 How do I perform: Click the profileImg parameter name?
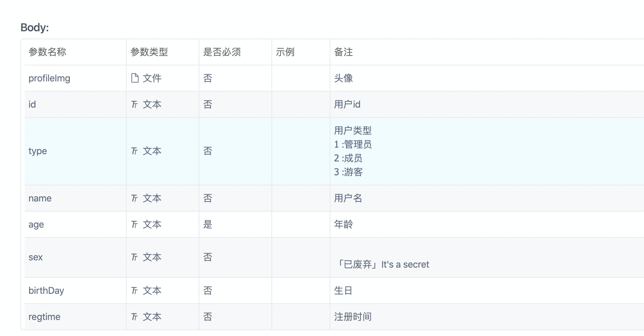click(x=49, y=77)
